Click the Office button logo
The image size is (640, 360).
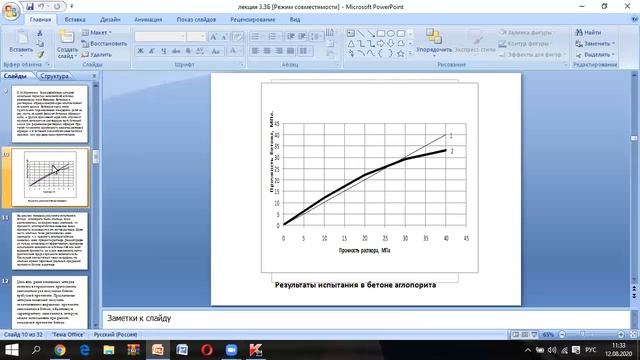11,11
